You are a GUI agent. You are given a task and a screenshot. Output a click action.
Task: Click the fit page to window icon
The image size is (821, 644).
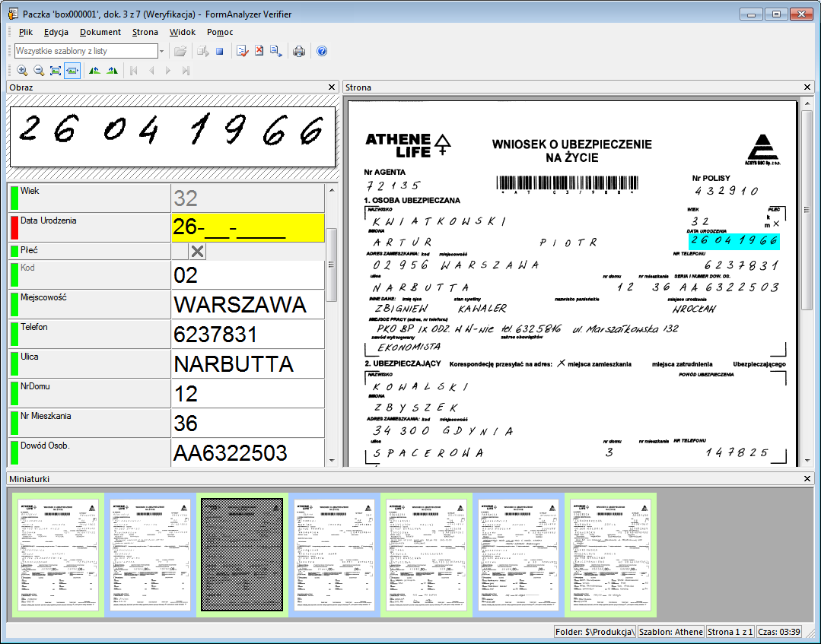pos(55,70)
